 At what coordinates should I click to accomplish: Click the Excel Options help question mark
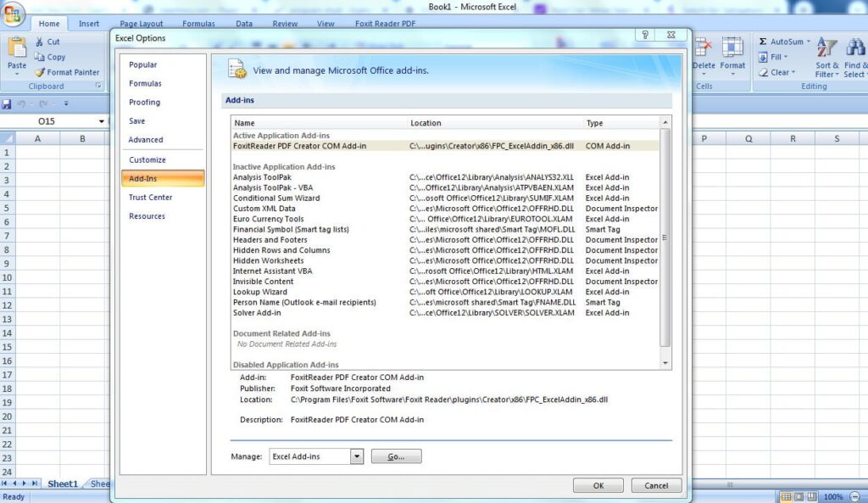point(645,34)
